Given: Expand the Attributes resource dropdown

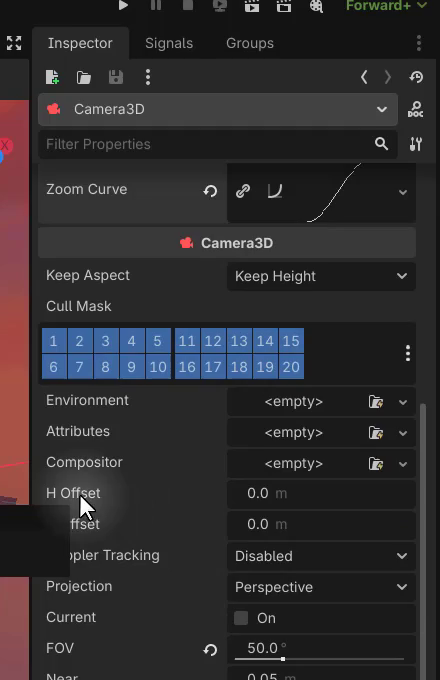Looking at the screenshot, I should click(403, 433).
